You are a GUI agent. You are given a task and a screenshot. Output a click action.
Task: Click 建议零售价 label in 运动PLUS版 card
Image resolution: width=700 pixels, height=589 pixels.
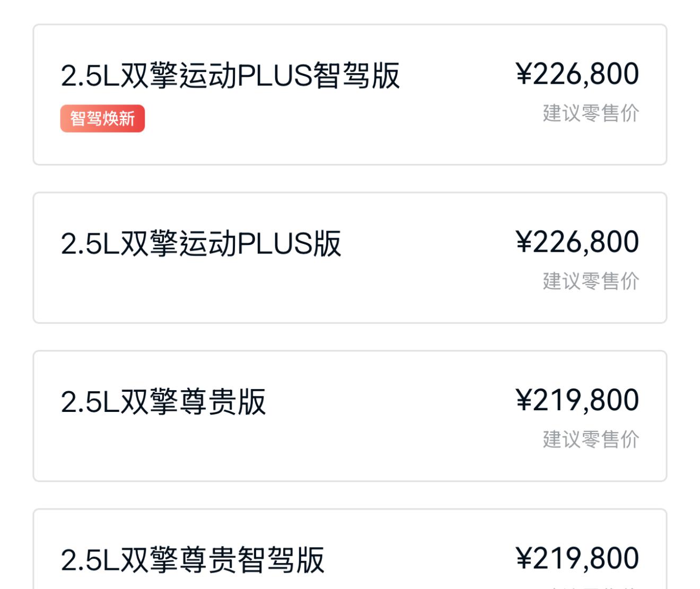(591, 281)
